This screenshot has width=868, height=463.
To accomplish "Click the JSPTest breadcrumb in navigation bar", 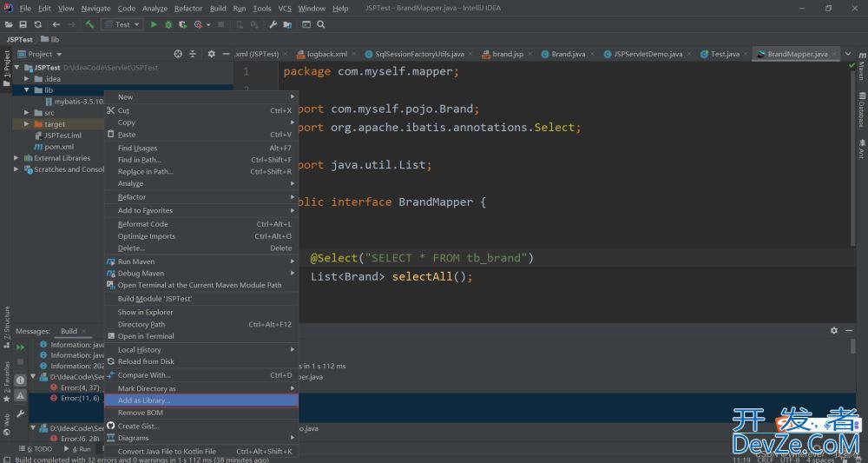I will pyautogui.click(x=19, y=39).
